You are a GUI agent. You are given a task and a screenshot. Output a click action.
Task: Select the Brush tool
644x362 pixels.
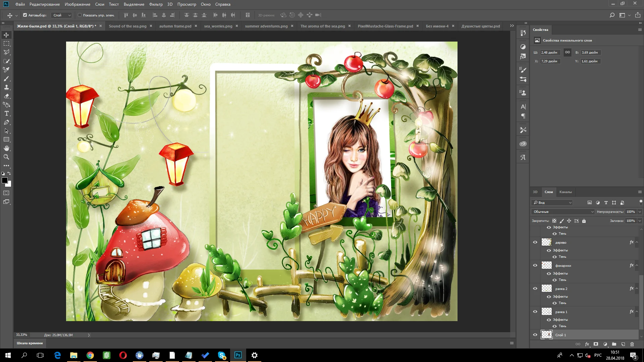(6, 79)
